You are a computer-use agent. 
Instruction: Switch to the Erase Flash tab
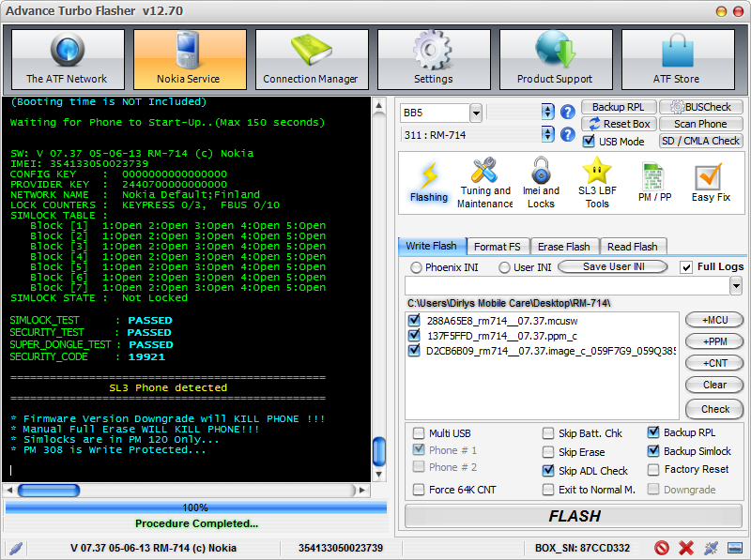[x=564, y=247]
